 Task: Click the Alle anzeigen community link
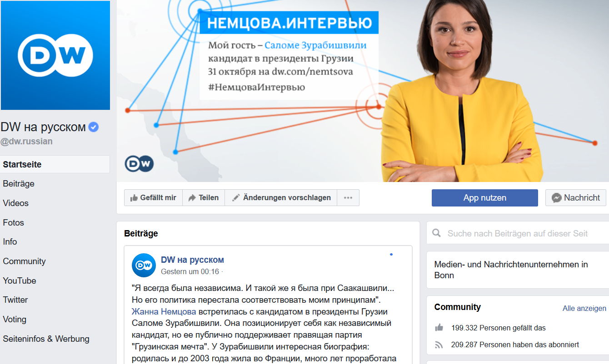pos(584,308)
